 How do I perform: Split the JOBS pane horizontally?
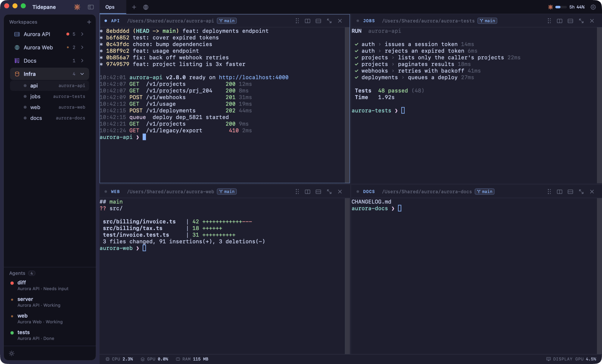(x=570, y=21)
